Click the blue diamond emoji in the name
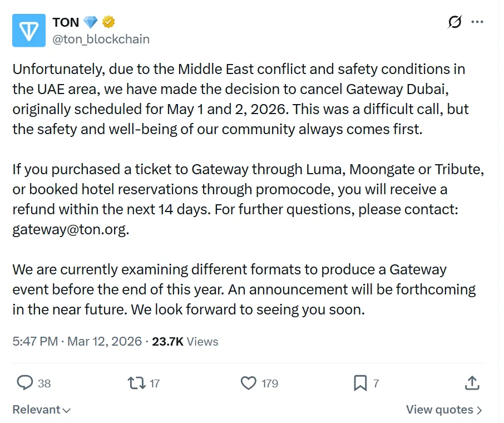Image resolution: width=504 pixels, height=423 pixels. coord(90,21)
